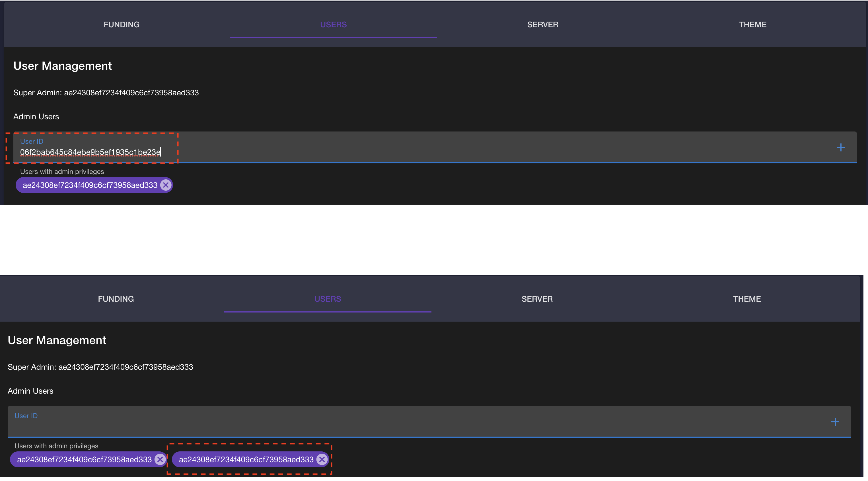Remove highlighted second admin chip in bottom panel
This screenshot has height=481, width=868.
(x=322, y=459)
